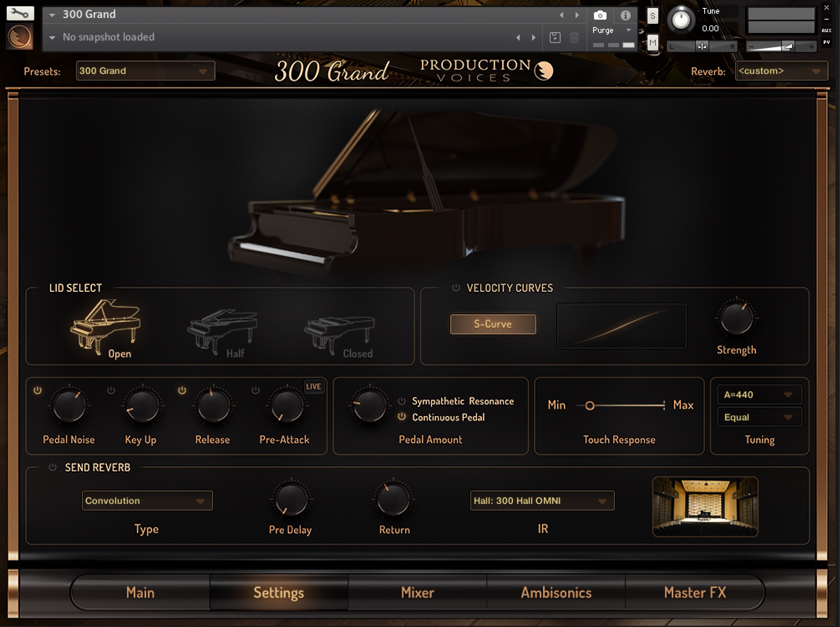Viewport: 840px width, 627px height.
Task: Select the Half lid piano icon
Action: coord(222,332)
